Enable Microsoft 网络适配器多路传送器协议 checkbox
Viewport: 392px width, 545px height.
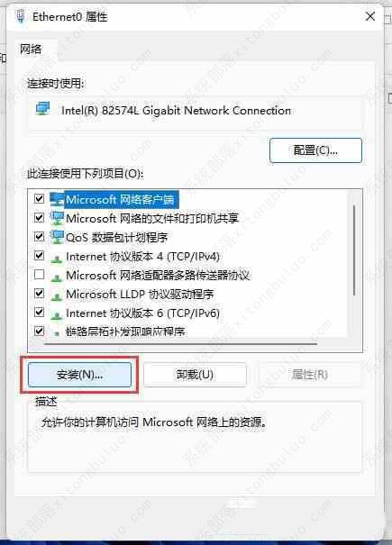39,275
